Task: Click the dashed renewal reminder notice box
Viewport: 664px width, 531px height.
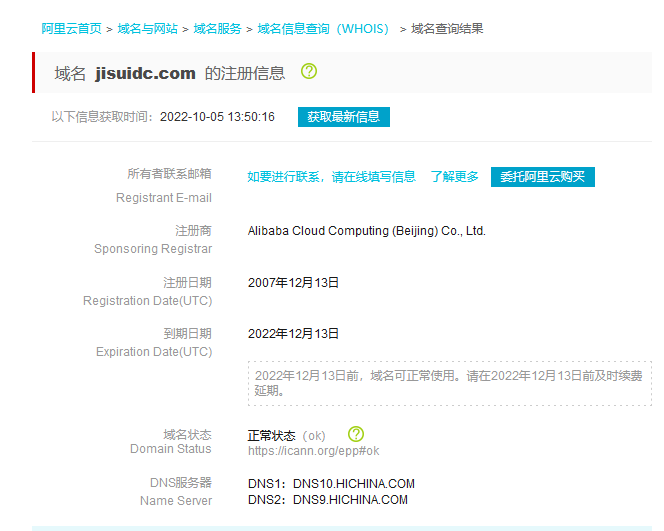Action: point(449,383)
